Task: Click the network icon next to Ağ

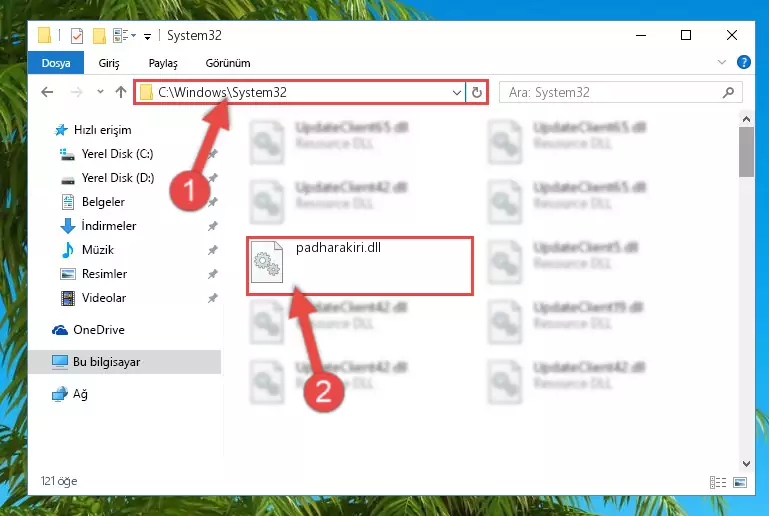Action: pos(60,394)
